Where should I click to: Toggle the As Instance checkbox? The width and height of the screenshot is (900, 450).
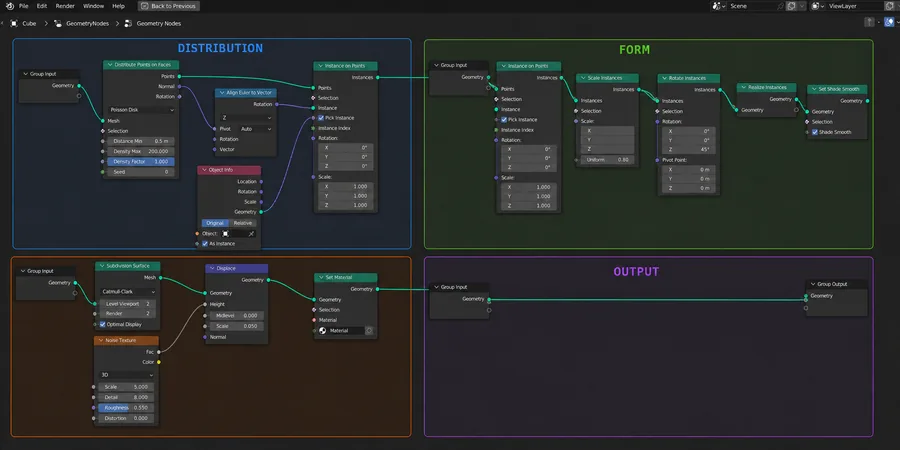pyautogui.click(x=205, y=244)
